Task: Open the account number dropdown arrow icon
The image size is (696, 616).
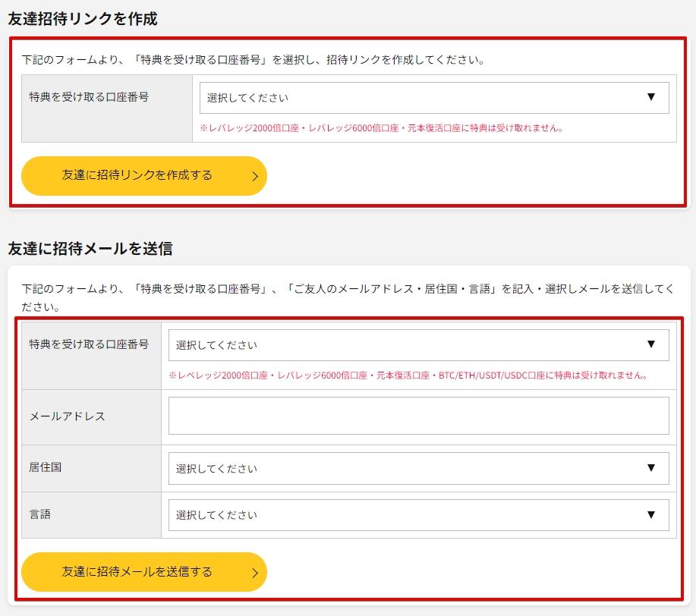Action: click(653, 97)
